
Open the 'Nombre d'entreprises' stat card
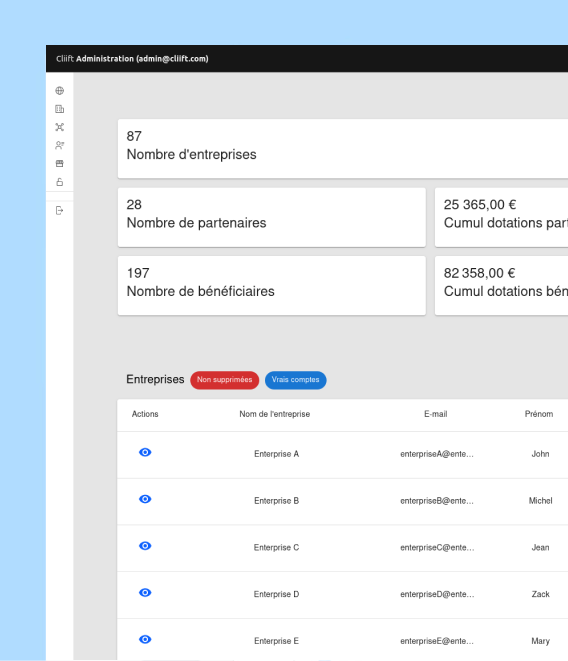coord(343,148)
